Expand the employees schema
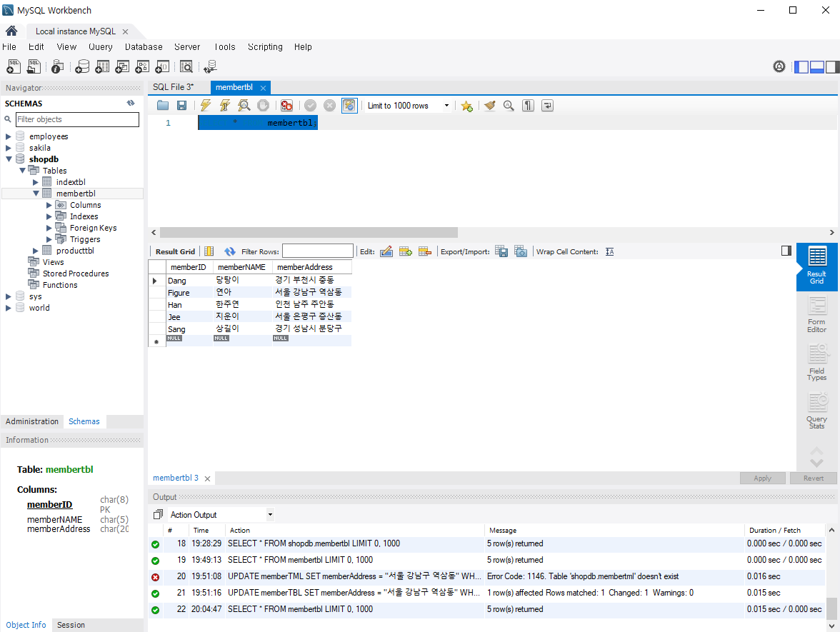840x632 pixels. tap(8, 136)
